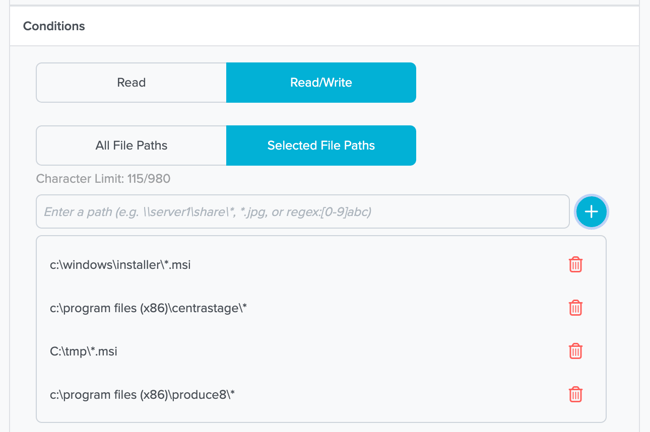Focus the Enter a path text field
Image resolution: width=650 pixels, height=432 pixels.
(302, 212)
